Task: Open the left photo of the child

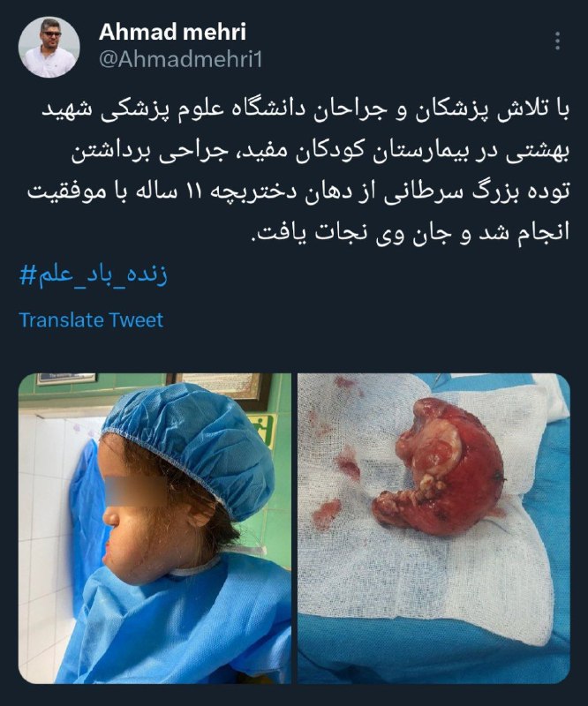Action: tap(155, 528)
